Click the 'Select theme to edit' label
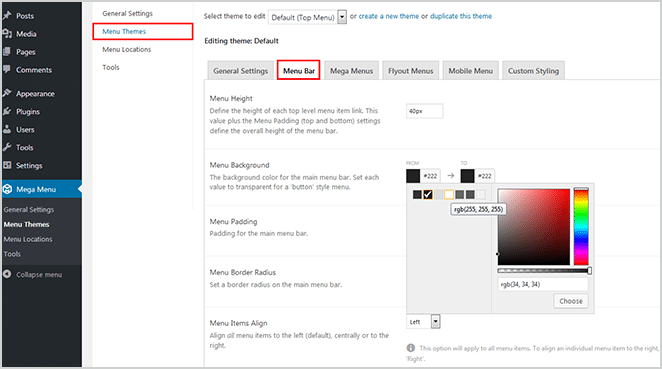 tap(234, 16)
